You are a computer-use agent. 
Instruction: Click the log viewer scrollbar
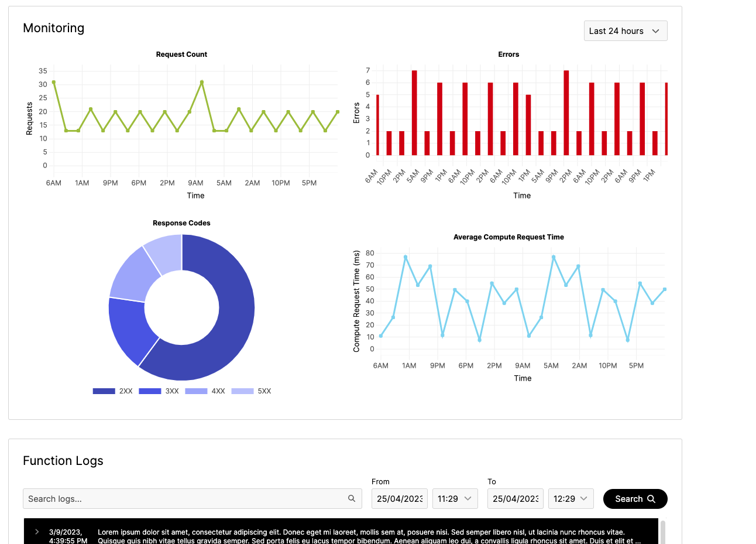pyautogui.click(x=663, y=532)
